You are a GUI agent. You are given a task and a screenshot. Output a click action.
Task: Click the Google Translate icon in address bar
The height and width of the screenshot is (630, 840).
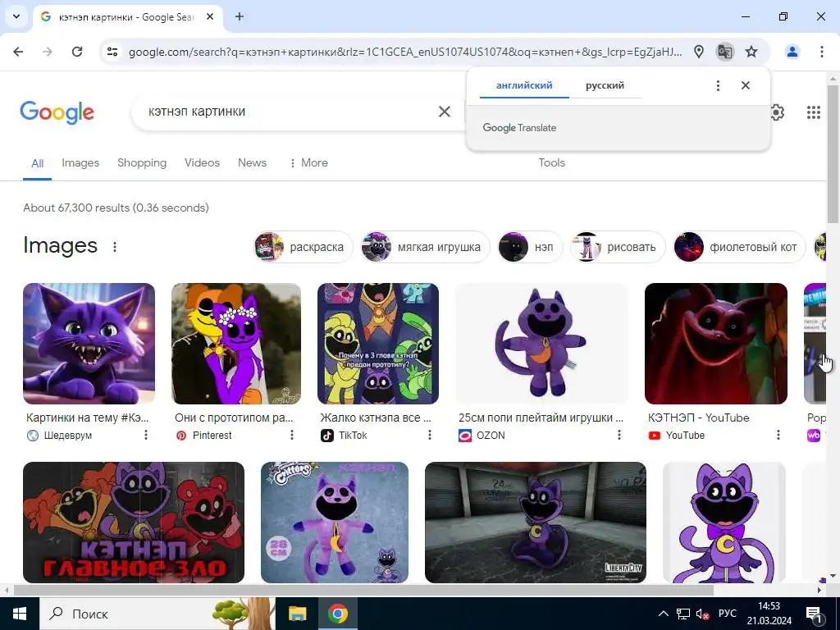[725, 52]
